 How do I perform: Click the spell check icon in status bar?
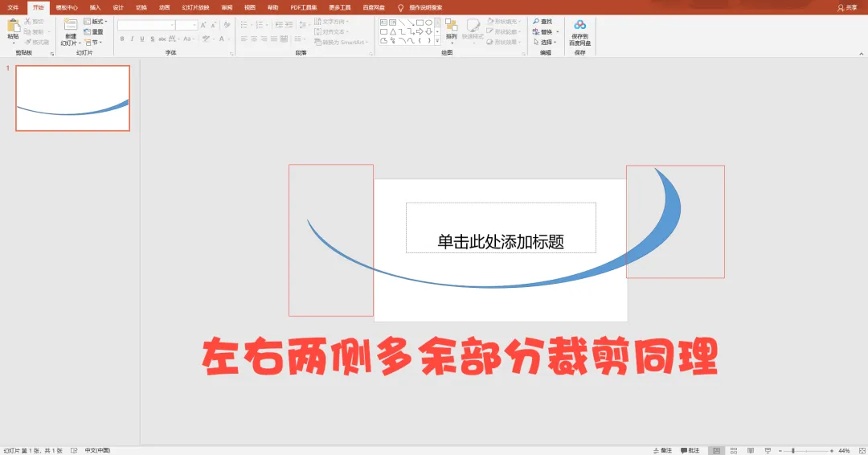(x=74, y=450)
